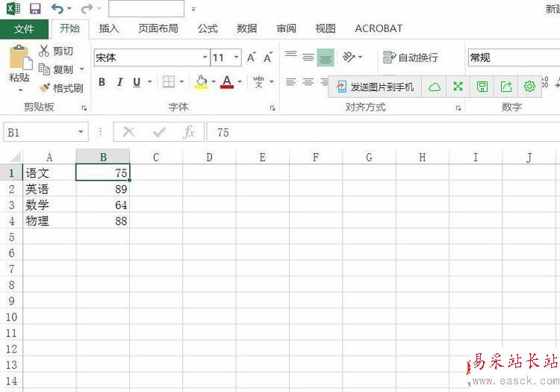Open the number format 常规 combo box
This screenshot has width=560, height=392.
(x=514, y=57)
